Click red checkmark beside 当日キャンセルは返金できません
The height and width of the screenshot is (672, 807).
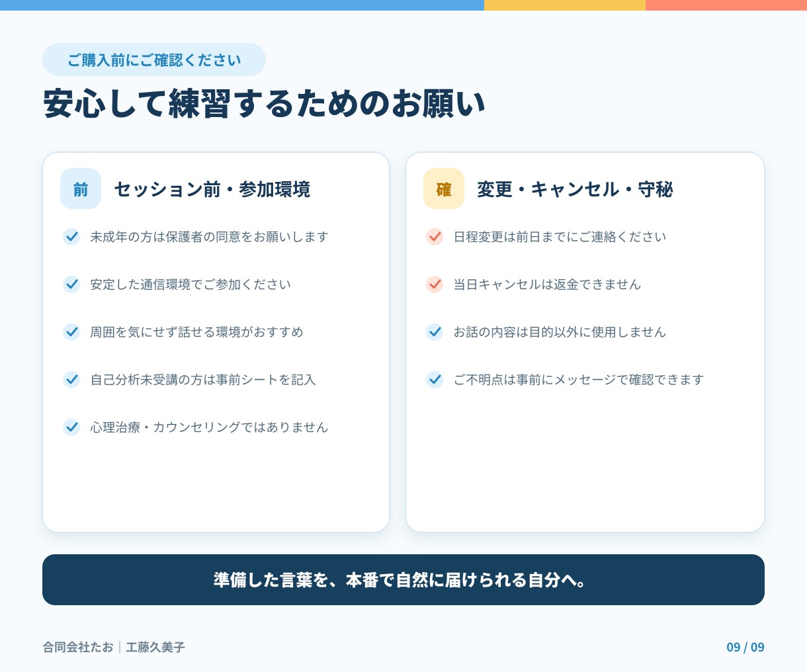pos(435,284)
